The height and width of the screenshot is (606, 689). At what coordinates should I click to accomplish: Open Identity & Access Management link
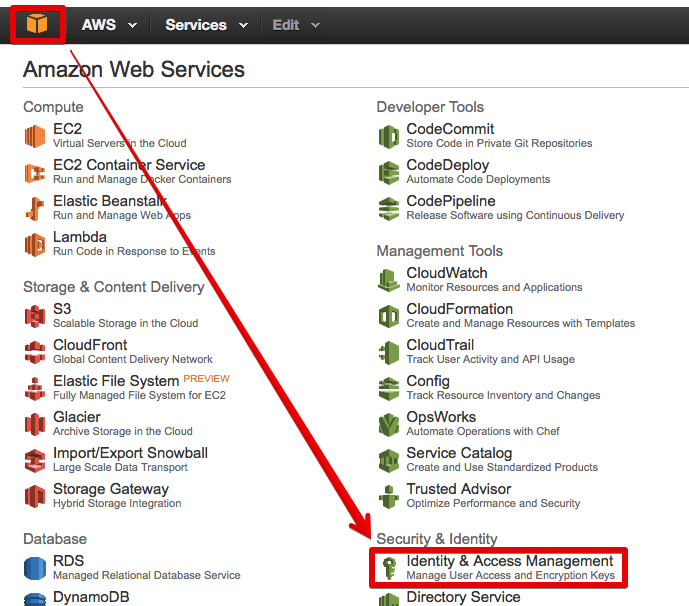510,561
